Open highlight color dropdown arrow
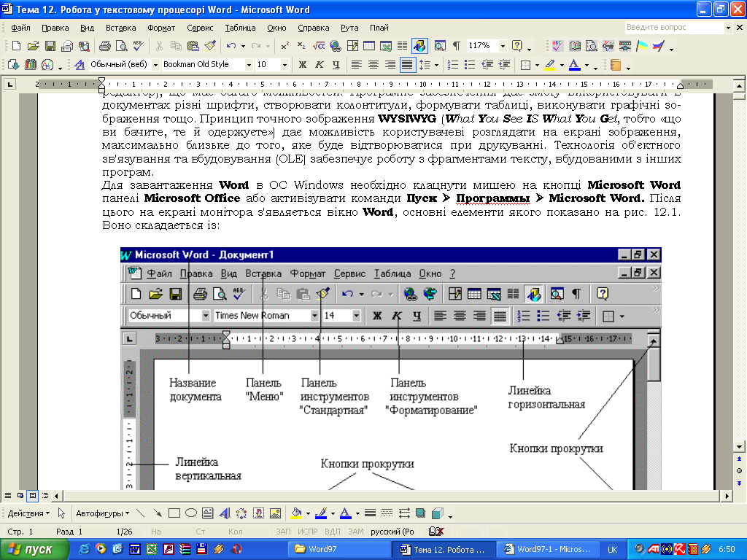Screen dimensions: 747x560 pos(562,65)
